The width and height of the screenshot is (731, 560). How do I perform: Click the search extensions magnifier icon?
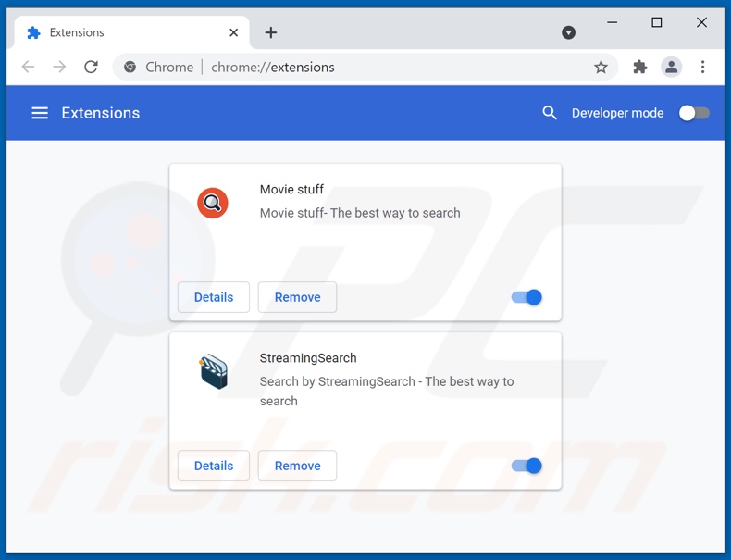point(550,113)
